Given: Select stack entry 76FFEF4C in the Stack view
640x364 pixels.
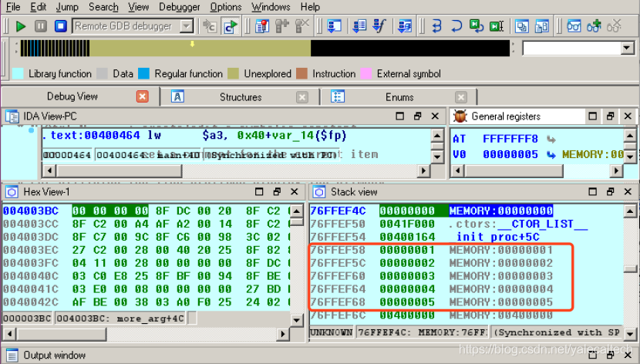Looking at the screenshot, I should [x=338, y=211].
